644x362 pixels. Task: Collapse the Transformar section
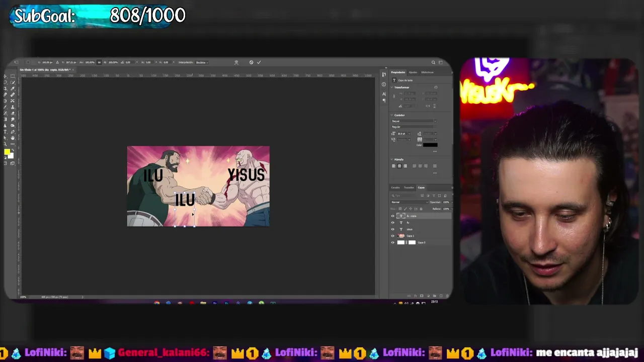coord(392,87)
